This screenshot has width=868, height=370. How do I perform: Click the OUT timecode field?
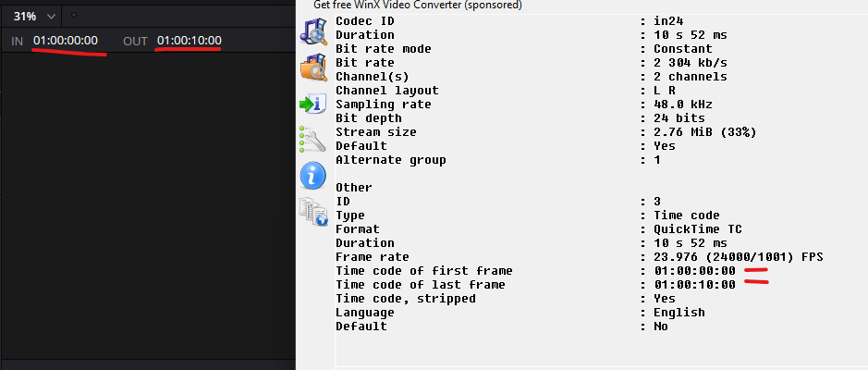(189, 41)
